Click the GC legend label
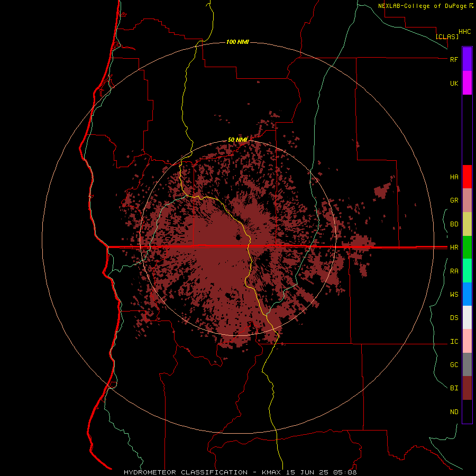 pyautogui.click(x=454, y=364)
